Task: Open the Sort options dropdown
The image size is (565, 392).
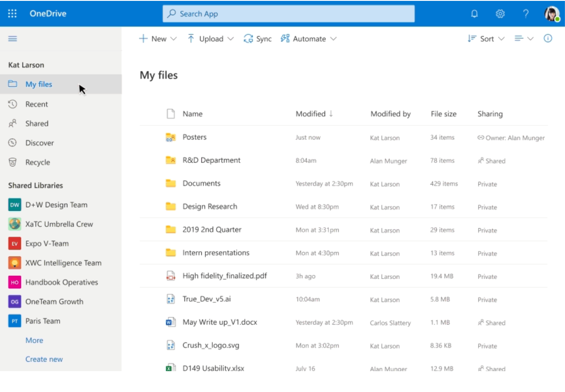Action: (x=486, y=39)
